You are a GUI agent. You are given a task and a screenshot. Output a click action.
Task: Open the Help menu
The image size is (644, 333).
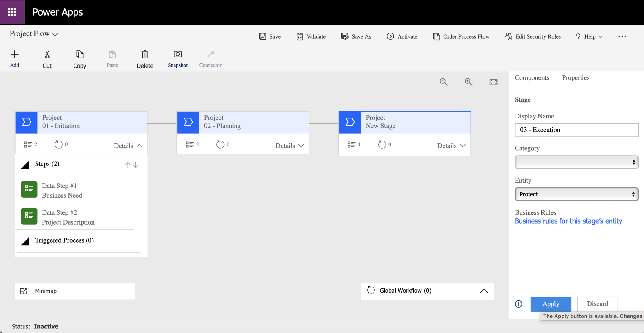(x=589, y=37)
